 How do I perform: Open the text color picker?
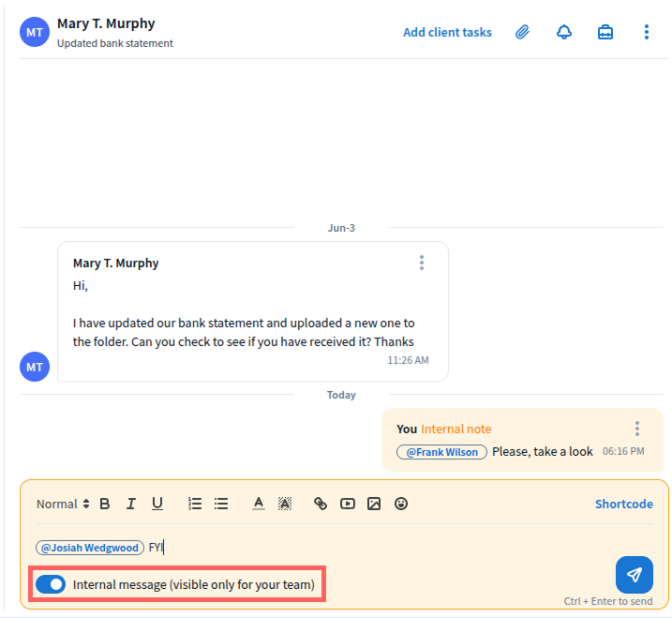coord(259,504)
